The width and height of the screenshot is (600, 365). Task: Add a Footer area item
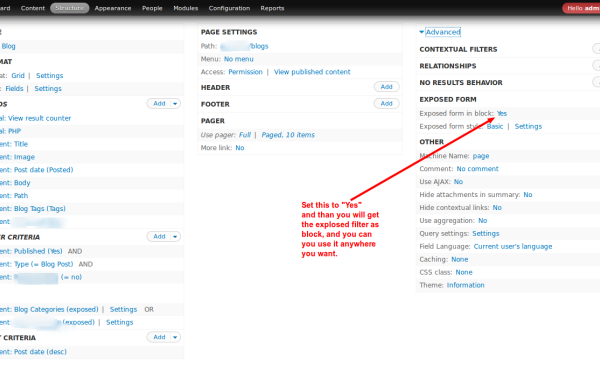point(386,104)
